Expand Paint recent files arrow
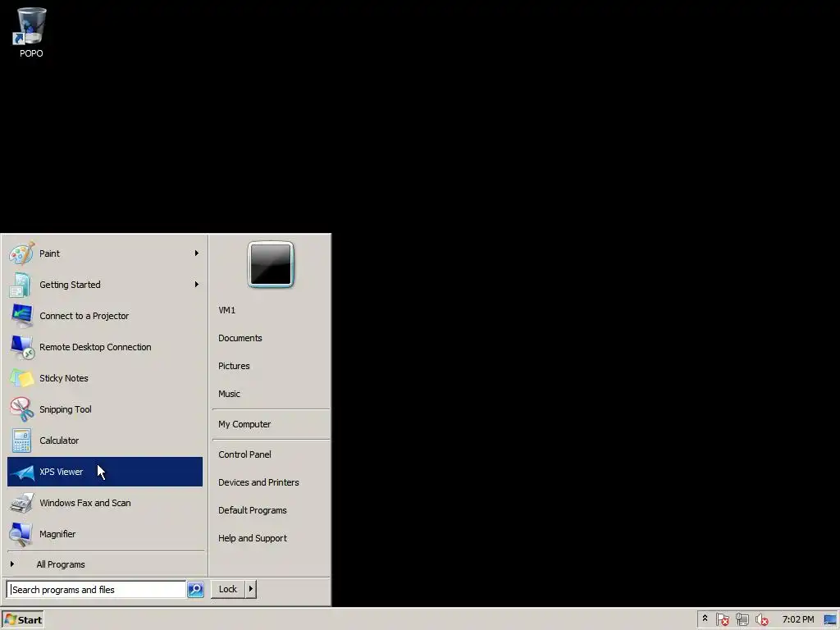The width and height of the screenshot is (840, 630). click(x=197, y=253)
